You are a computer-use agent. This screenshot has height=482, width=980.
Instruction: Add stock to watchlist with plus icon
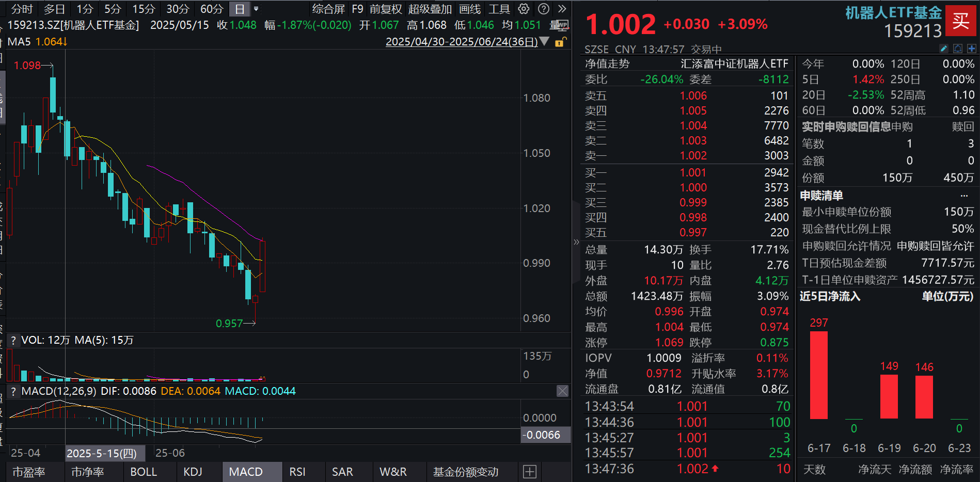click(971, 49)
